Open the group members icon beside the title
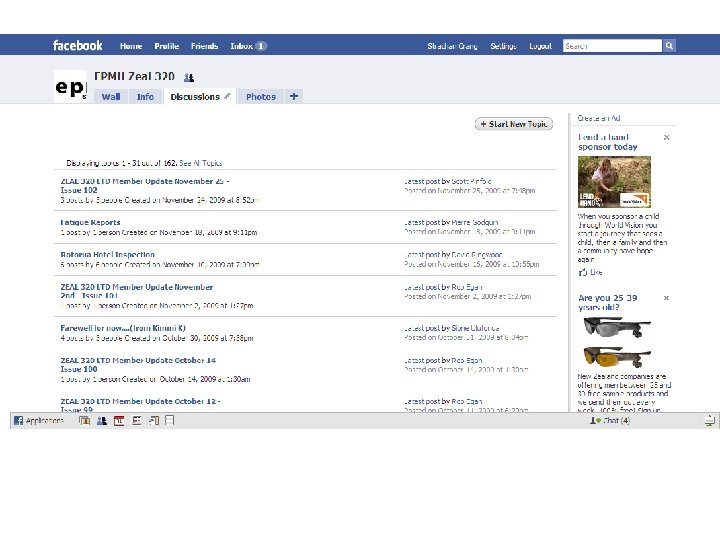Screen dimensions: 720x540 click(189, 78)
